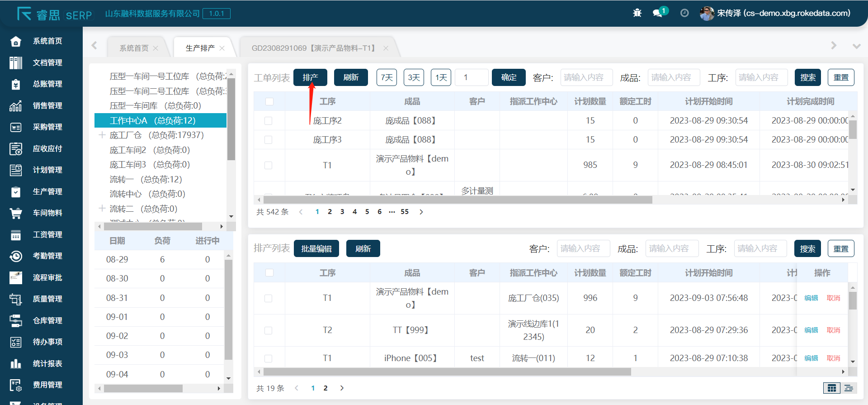Check the 庞工序2 row checkbox
Screen dimensions: 868x405
click(269, 121)
